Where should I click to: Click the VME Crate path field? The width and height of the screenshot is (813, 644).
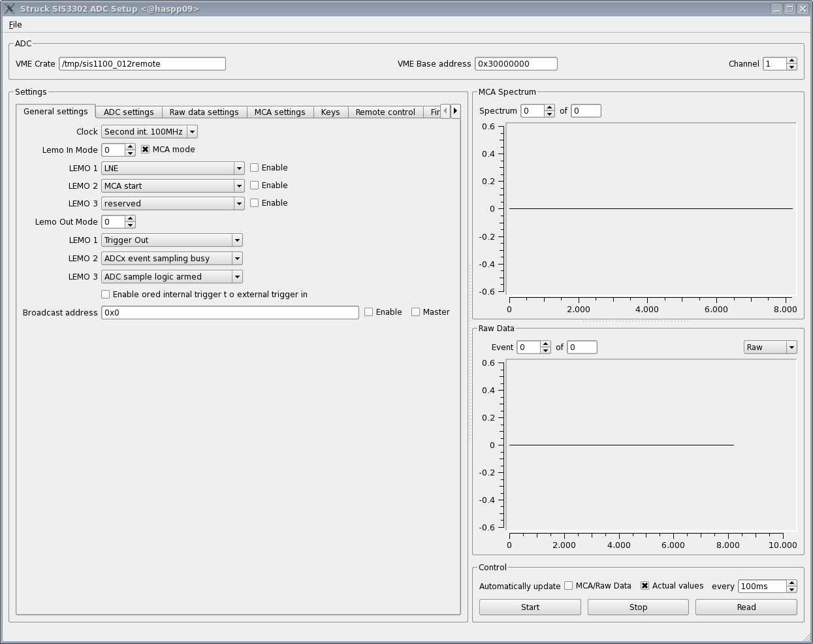[142, 64]
